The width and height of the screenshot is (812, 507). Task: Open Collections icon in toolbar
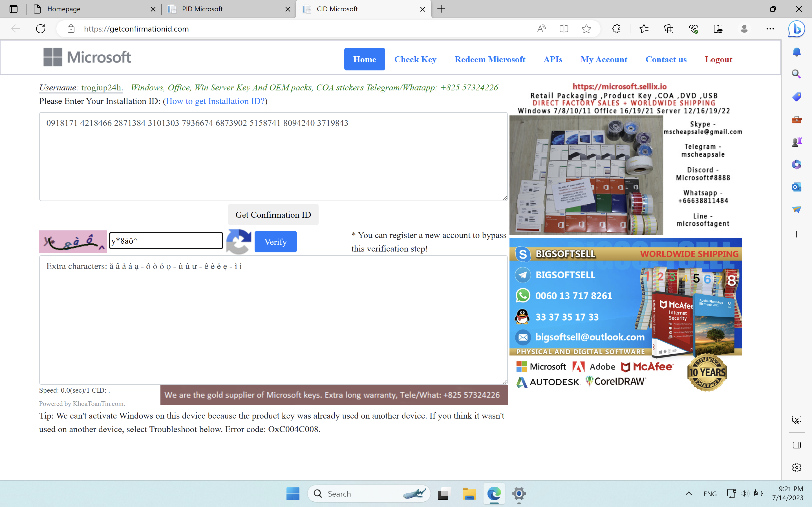669,29
